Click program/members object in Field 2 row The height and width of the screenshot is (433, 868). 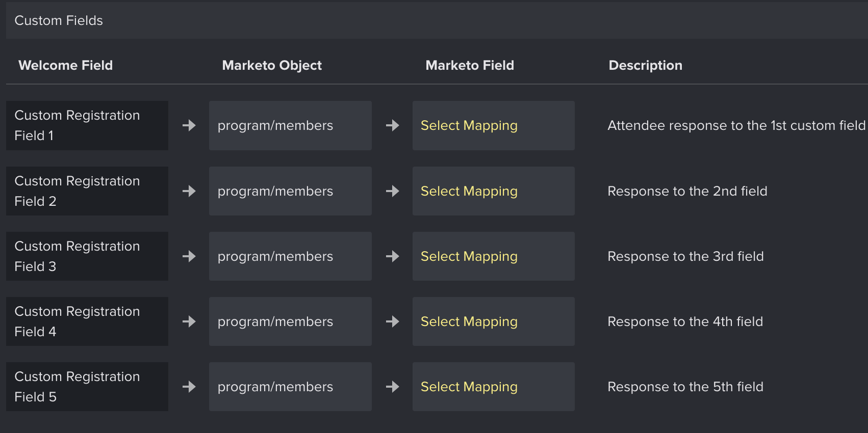(x=290, y=191)
